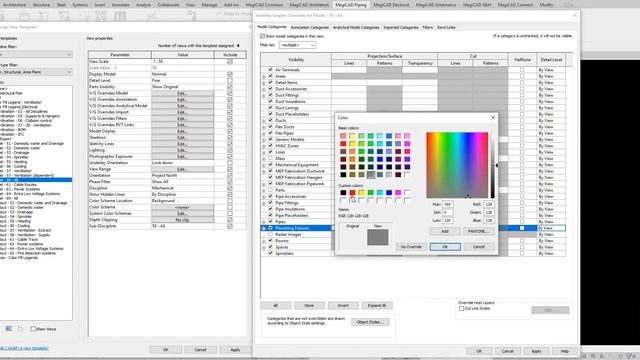Click the Lum value field
This screenshot has width=640, height=360.
pyautogui.click(x=447, y=220)
